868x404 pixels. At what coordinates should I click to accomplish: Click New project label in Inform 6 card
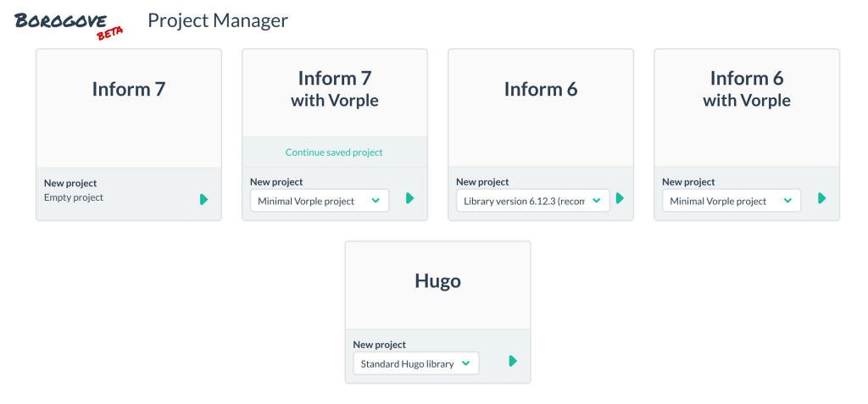point(482,182)
